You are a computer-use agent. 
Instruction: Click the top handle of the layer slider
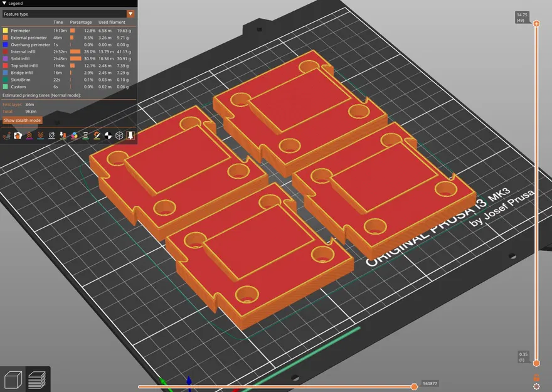pos(536,24)
